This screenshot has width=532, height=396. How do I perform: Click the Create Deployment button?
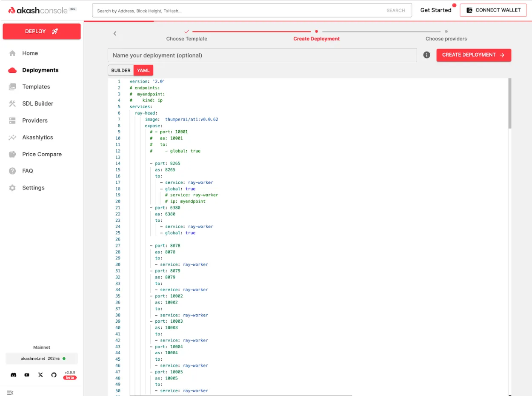[473, 55]
